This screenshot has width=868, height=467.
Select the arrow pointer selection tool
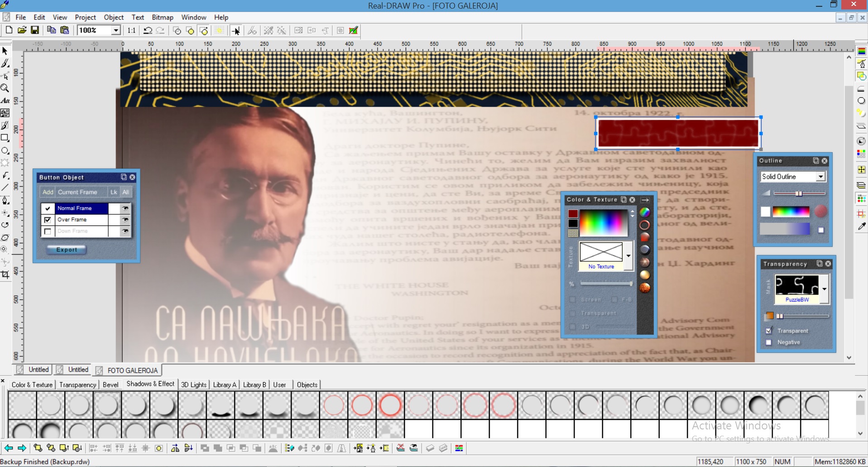pyautogui.click(x=5, y=51)
